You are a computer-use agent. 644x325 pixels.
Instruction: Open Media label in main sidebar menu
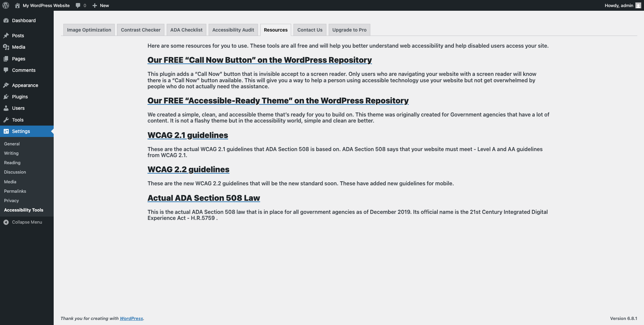click(19, 47)
